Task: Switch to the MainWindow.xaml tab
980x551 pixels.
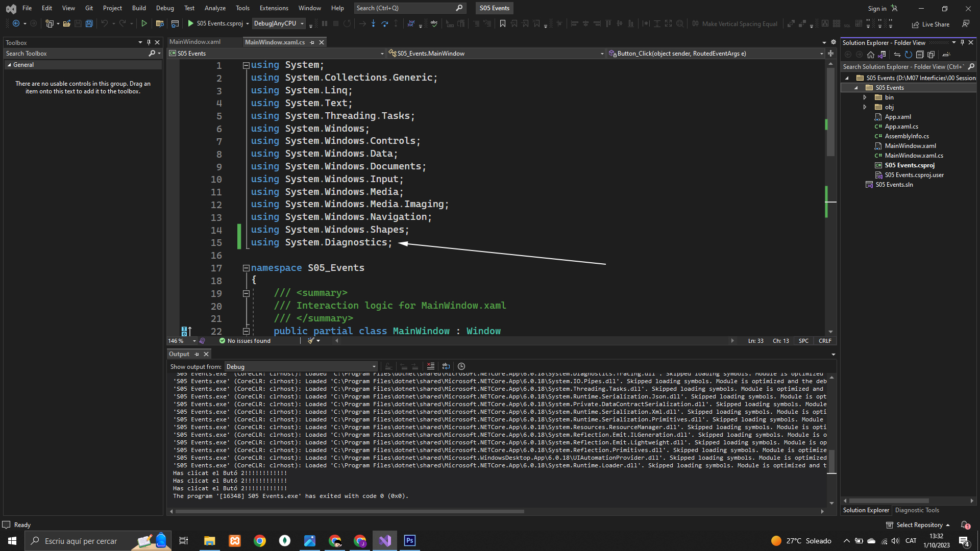Action: point(195,42)
